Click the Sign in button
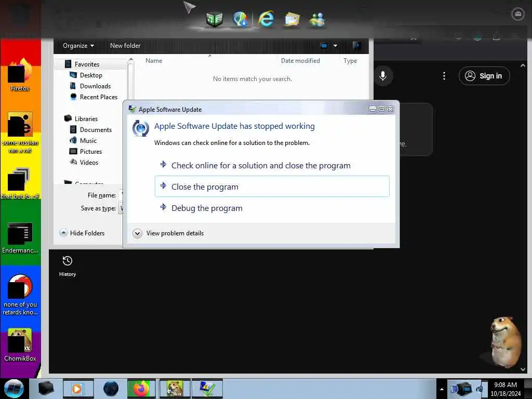532x399 pixels. point(484,76)
